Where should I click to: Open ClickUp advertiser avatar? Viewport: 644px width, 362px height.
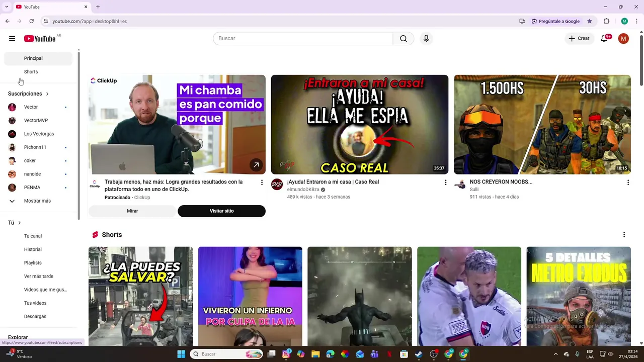95,185
